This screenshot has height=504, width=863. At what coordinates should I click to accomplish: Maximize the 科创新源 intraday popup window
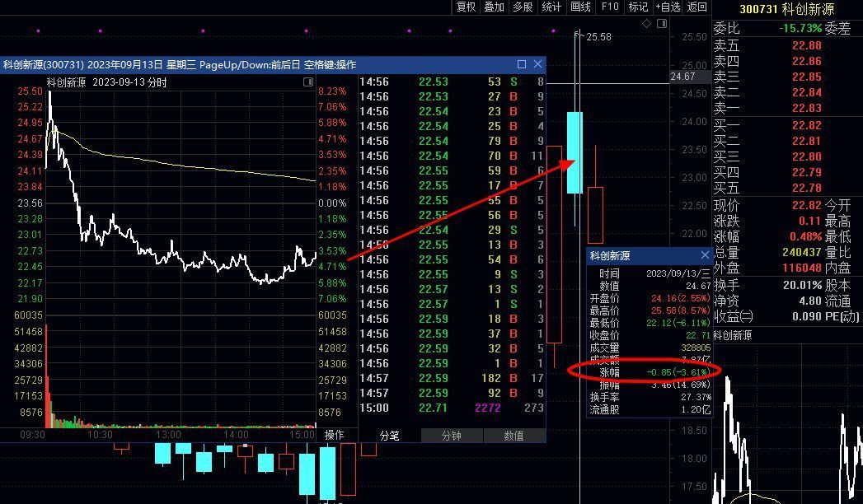pos(522,64)
